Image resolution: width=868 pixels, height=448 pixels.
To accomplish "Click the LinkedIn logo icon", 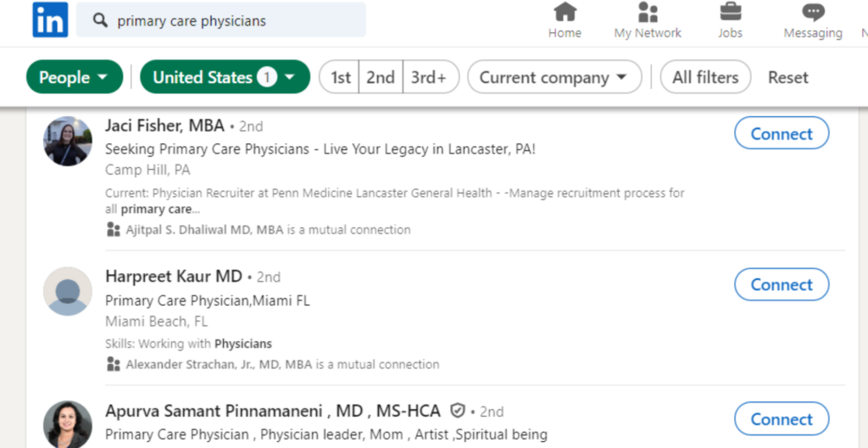I will tap(50, 20).
